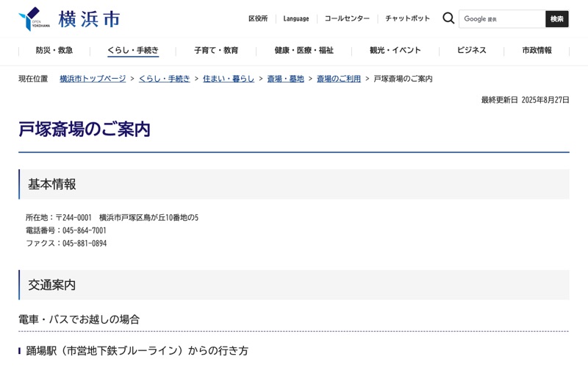This screenshot has height=368, width=588.
Task: Click the 検索 search button
Action: tap(557, 19)
